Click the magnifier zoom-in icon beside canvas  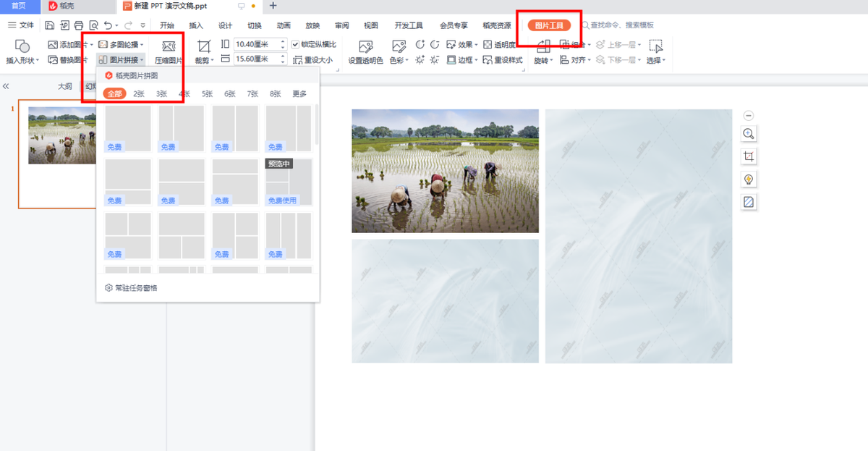click(749, 133)
